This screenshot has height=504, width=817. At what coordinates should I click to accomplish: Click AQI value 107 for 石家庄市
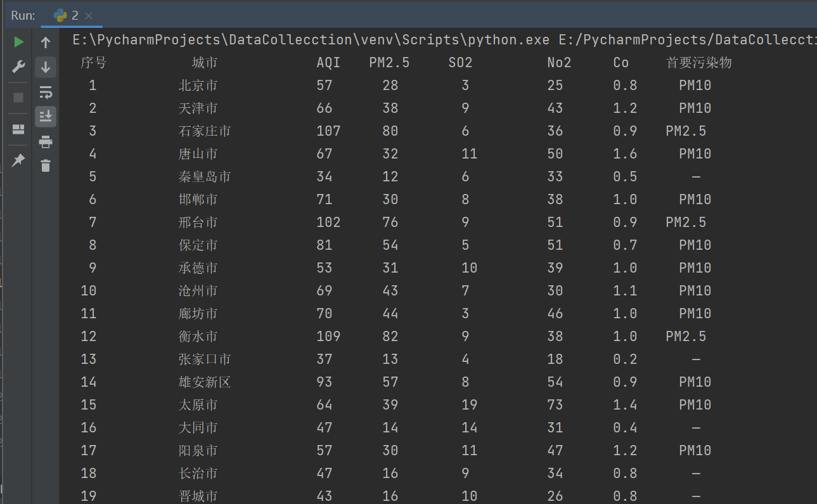click(328, 131)
